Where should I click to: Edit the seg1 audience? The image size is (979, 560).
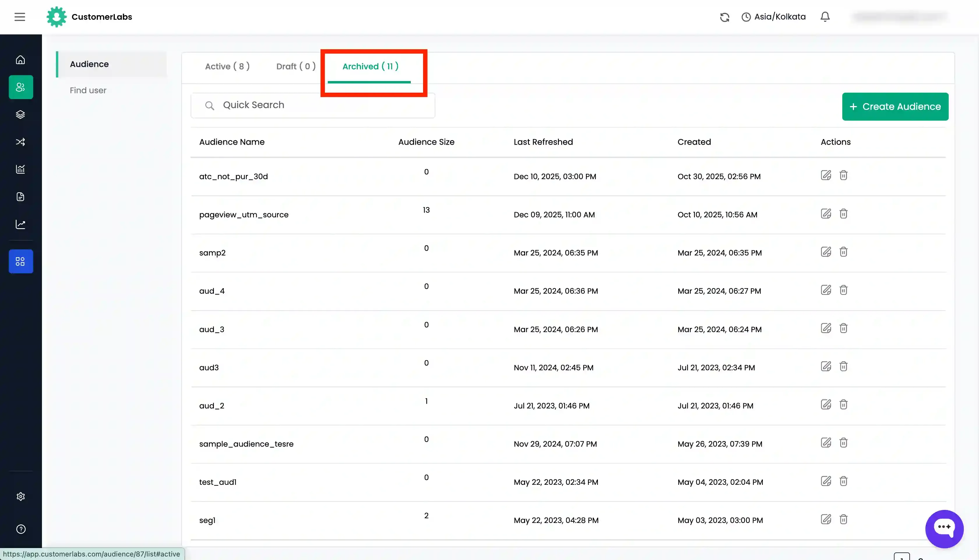click(x=825, y=519)
